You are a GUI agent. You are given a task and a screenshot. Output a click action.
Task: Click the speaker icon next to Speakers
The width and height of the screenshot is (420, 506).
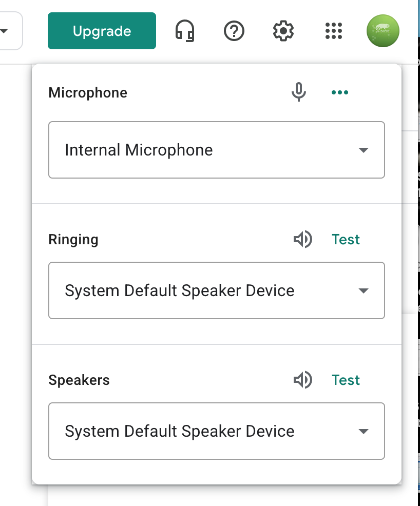pyautogui.click(x=302, y=380)
